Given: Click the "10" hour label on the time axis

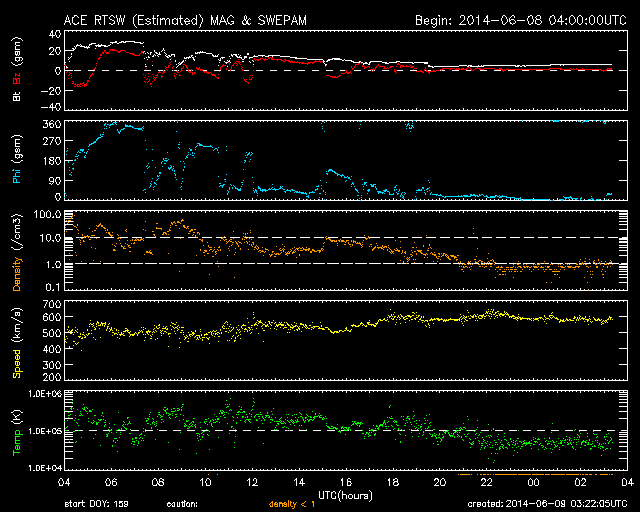Looking at the screenshot, I should tap(205, 483).
